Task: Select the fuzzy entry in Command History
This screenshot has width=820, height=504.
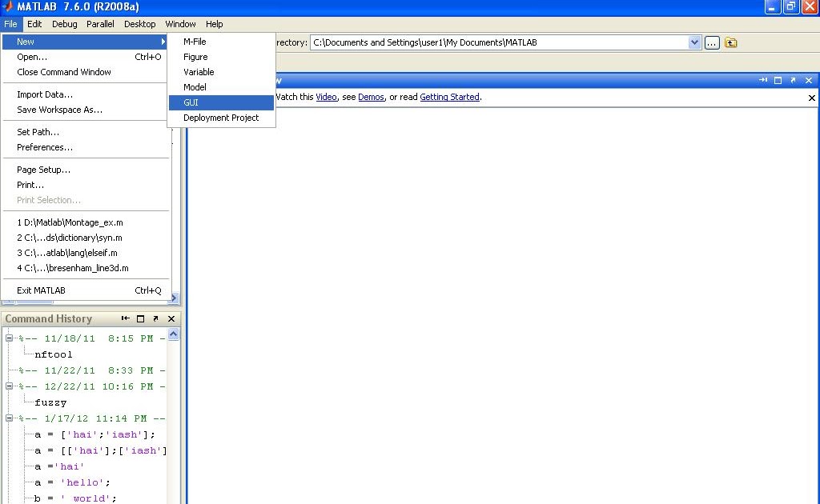Action: [50, 402]
